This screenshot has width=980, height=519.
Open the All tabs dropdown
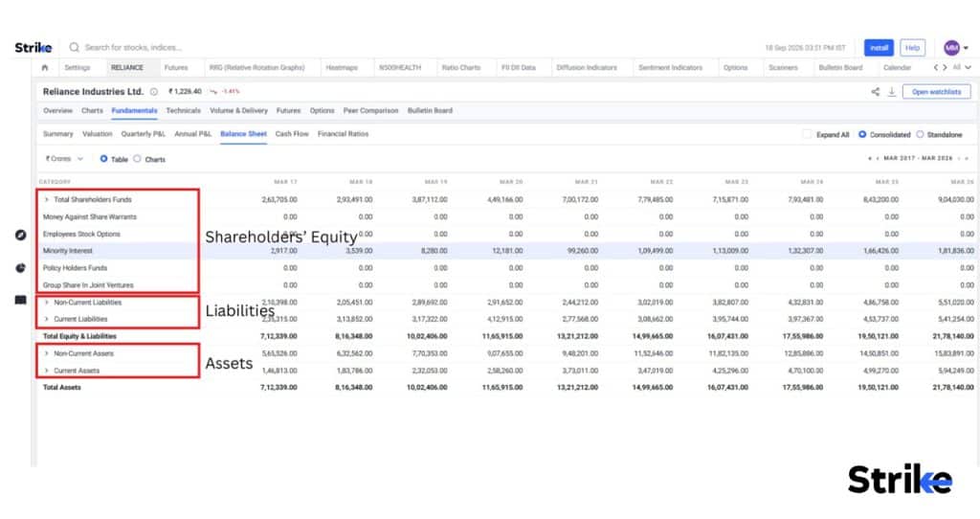[x=961, y=68]
